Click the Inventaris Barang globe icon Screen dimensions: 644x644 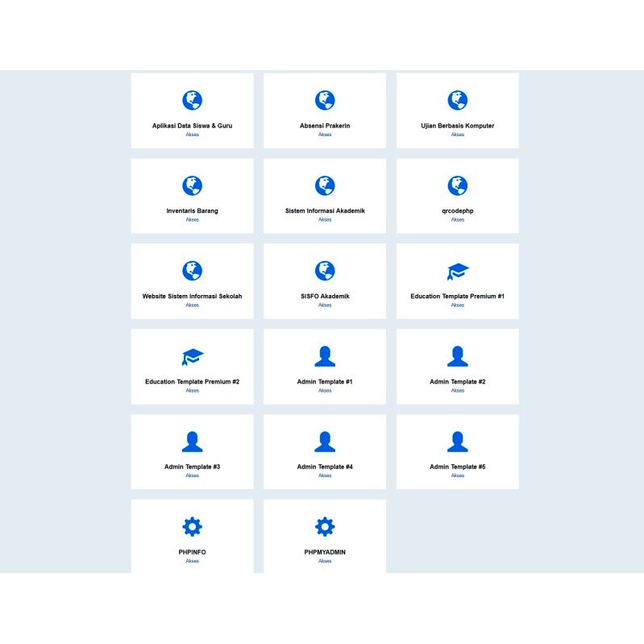[x=192, y=185]
